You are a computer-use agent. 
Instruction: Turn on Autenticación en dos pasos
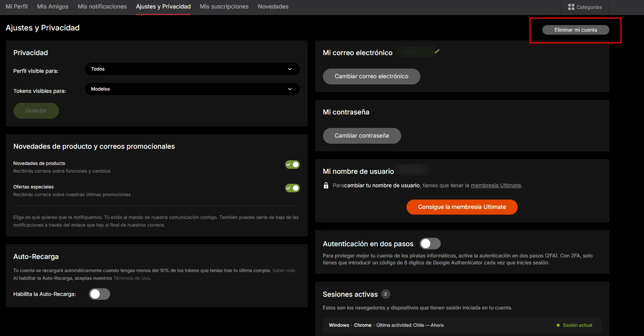[430, 244]
